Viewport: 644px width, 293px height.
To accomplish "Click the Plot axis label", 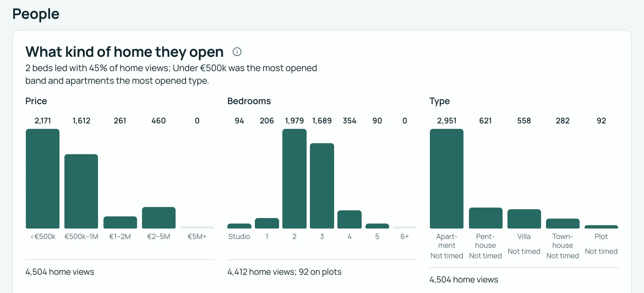I will pyautogui.click(x=601, y=237).
